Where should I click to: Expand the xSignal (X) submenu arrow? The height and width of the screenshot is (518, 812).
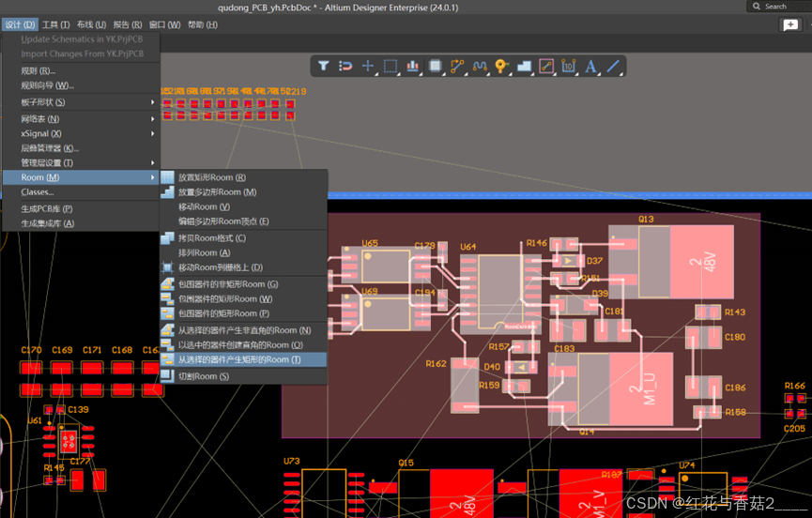click(152, 133)
